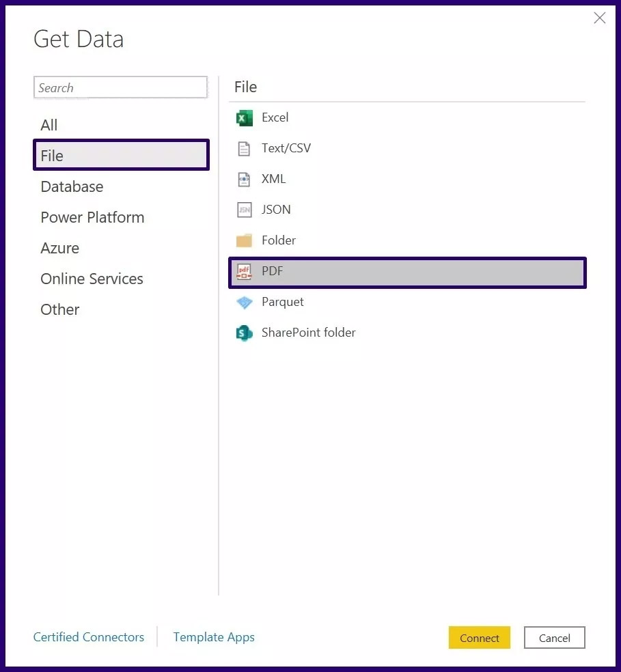621x672 pixels.
Task: Pick the SharePoint folder icon
Action: pyautogui.click(x=244, y=333)
